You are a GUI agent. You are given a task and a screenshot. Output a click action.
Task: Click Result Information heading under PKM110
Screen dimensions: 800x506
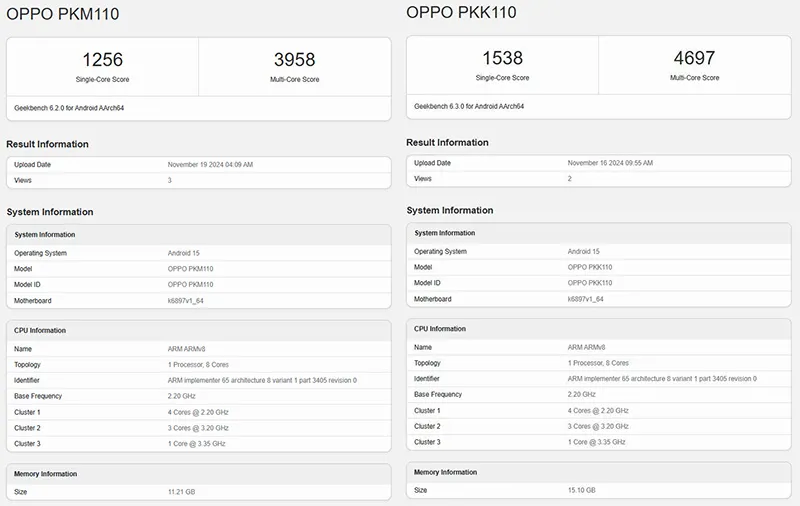47,144
